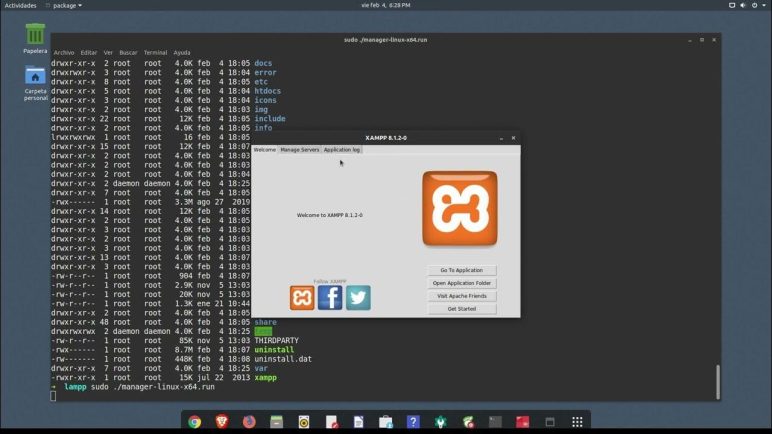Switch to the Manage Servers tab

point(300,150)
